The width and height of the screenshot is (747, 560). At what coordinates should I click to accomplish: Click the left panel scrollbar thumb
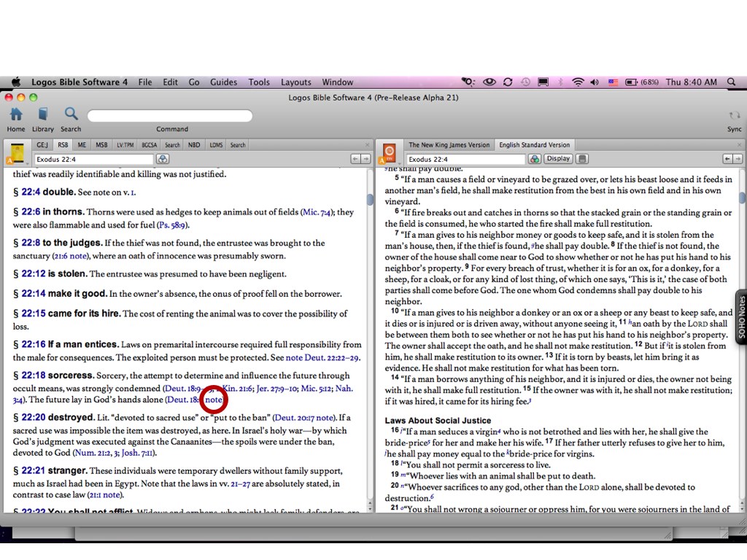pyautogui.click(x=370, y=199)
